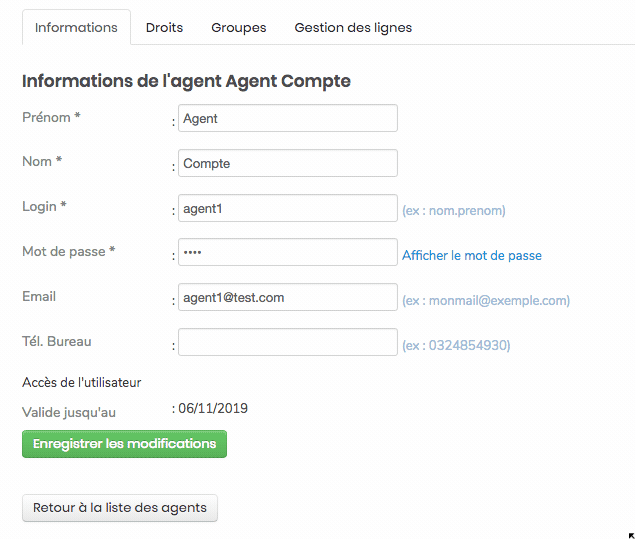Edit the Login field showing agent1
This screenshot has width=635, height=539.
[x=288, y=208]
